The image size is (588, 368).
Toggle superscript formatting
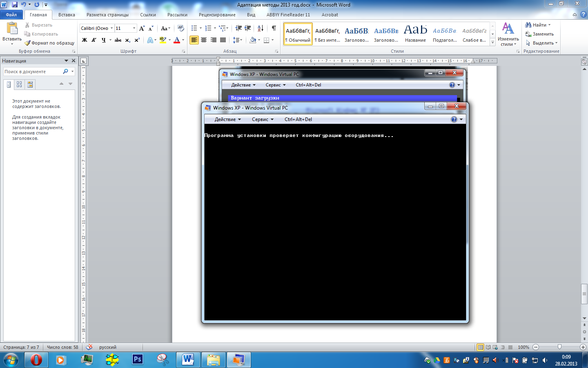pyautogui.click(x=137, y=40)
